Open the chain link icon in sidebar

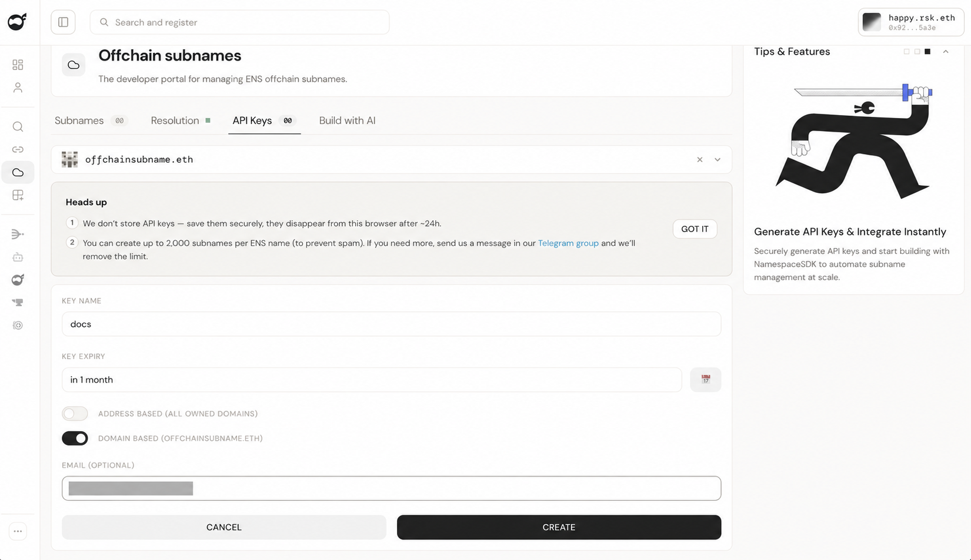point(18,150)
